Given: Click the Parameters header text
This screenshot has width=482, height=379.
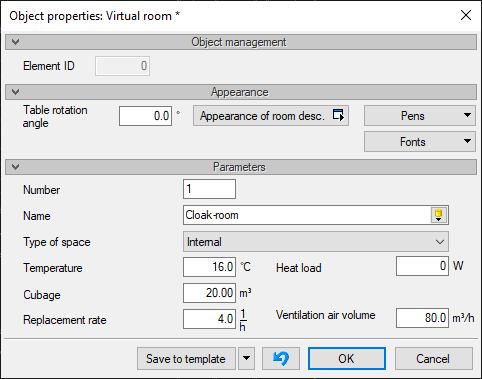Looking at the screenshot, I should pyautogui.click(x=239, y=167).
